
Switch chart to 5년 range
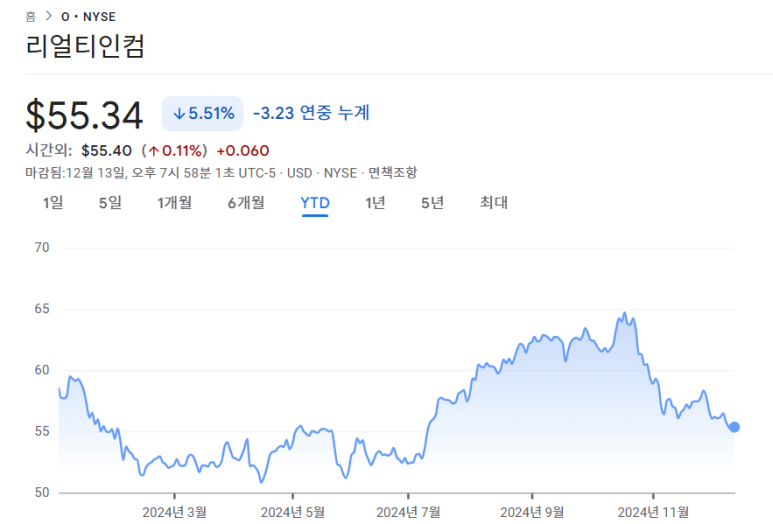tap(432, 203)
